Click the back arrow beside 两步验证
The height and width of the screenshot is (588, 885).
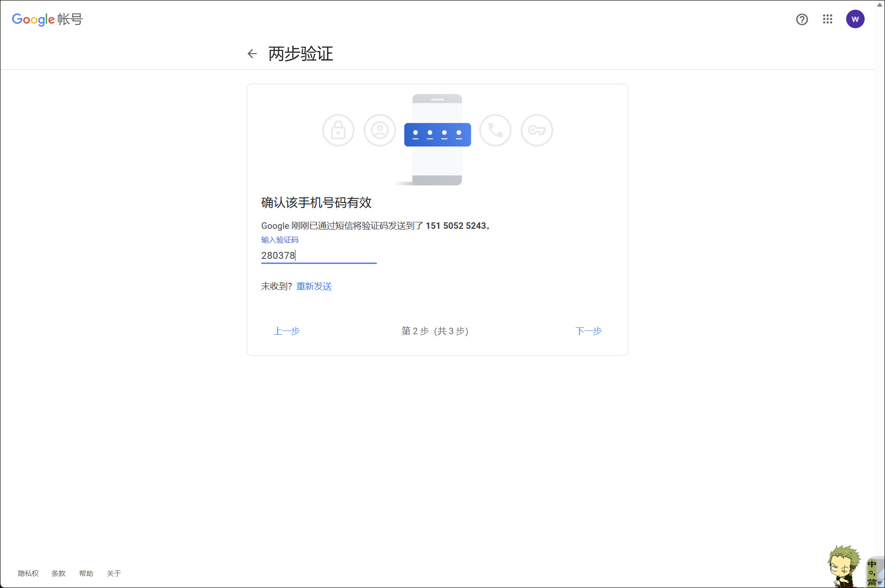click(x=252, y=54)
